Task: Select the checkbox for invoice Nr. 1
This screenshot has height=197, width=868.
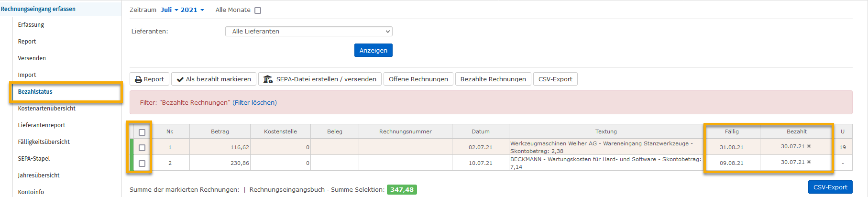Action: tap(142, 147)
